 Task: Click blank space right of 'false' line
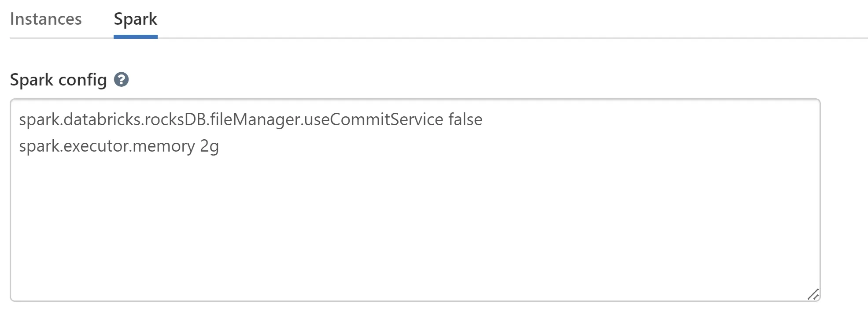click(639, 119)
